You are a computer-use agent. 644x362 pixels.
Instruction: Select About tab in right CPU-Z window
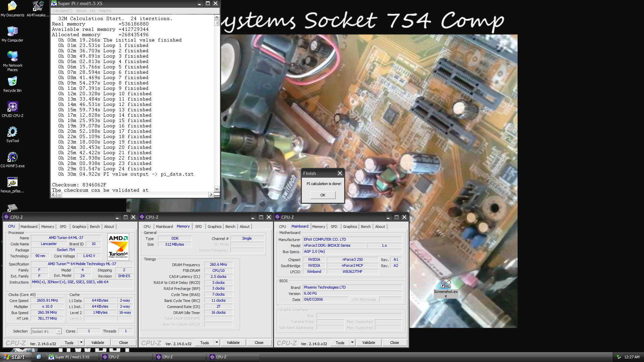[380, 227]
